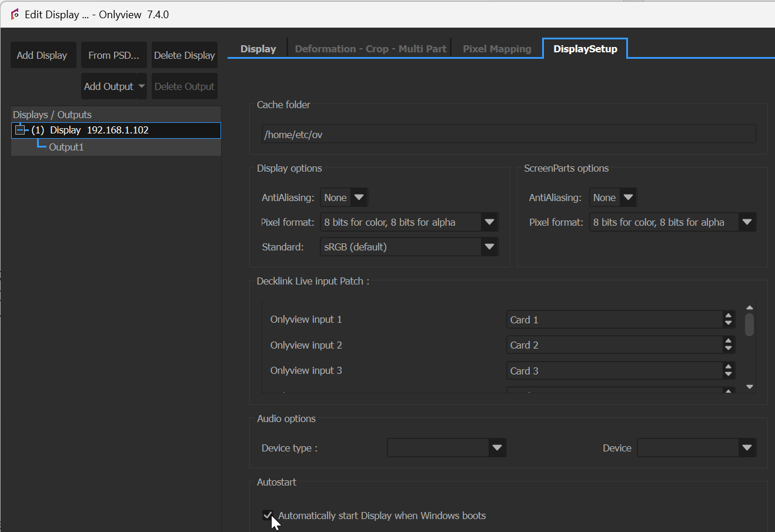Increment the Card 2 stepper up arrow

(x=729, y=341)
